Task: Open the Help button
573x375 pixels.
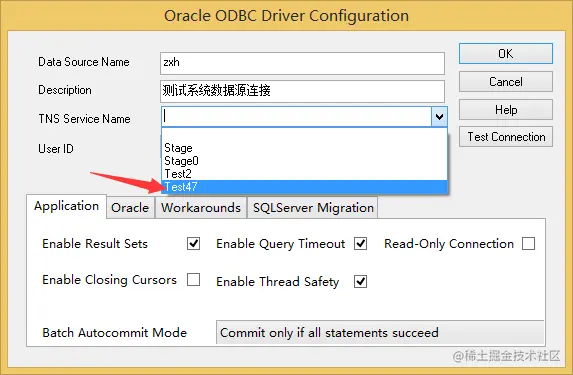Action: (x=505, y=109)
